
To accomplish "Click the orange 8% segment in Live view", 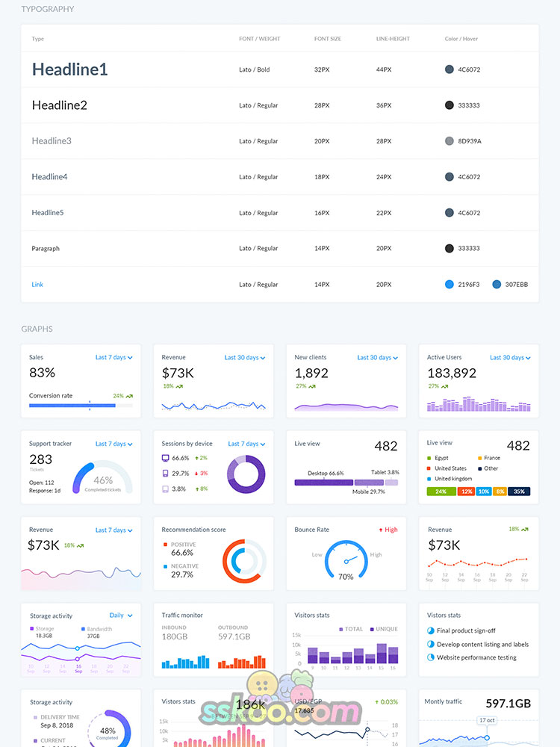I will pos(500,492).
